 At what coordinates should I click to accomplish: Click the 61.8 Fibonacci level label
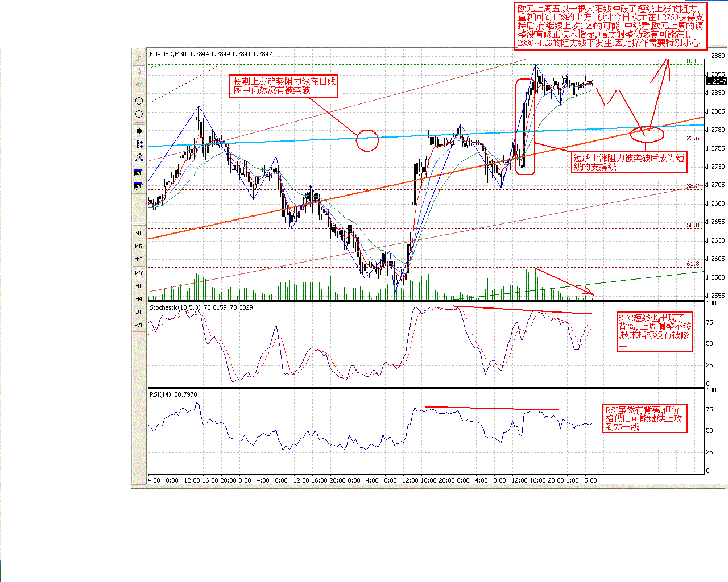[693, 264]
